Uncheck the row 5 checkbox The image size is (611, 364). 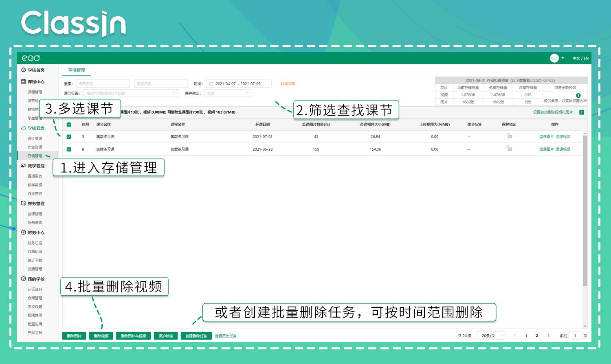tap(69, 137)
